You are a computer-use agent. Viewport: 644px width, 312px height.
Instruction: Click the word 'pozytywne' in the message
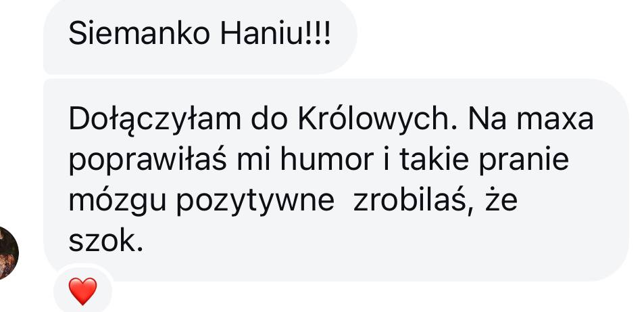coord(255,202)
